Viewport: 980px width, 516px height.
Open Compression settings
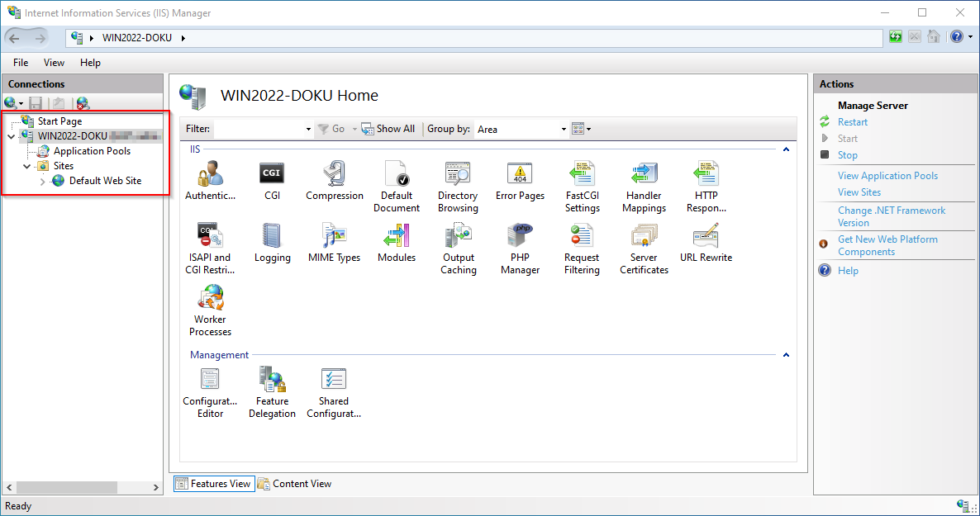click(335, 181)
